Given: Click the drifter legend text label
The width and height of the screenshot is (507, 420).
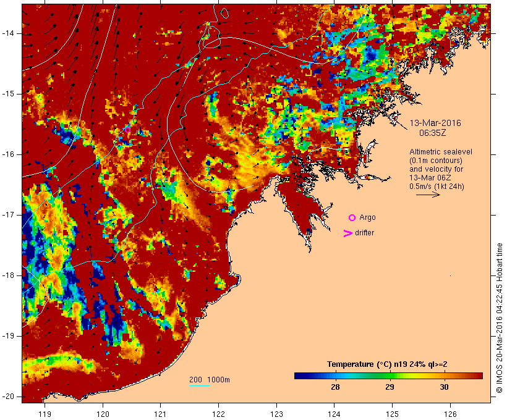Looking at the screenshot, I should tap(364, 233).
